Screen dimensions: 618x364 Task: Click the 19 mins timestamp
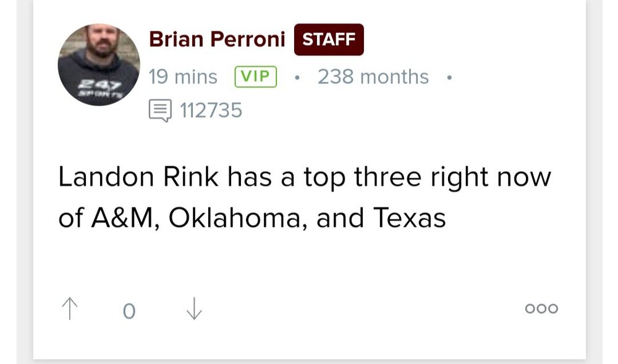pyautogui.click(x=183, y=77)
